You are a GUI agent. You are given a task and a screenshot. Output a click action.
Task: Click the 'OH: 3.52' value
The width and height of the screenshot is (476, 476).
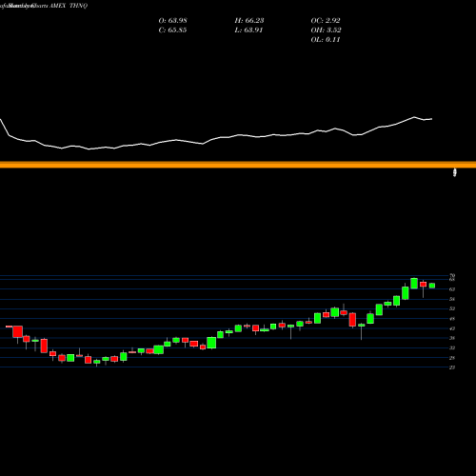pyautogui.click(x=326, y=30)
